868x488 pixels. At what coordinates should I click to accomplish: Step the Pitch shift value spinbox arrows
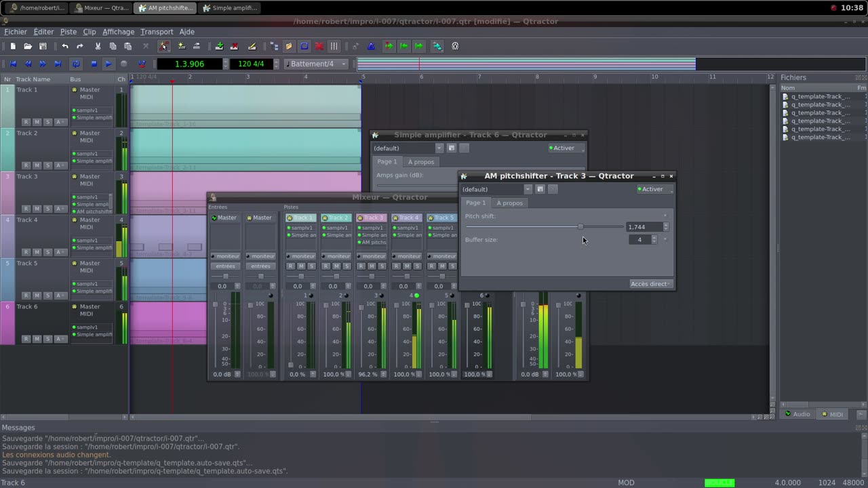pyautogui.click(x=665, y=227)
